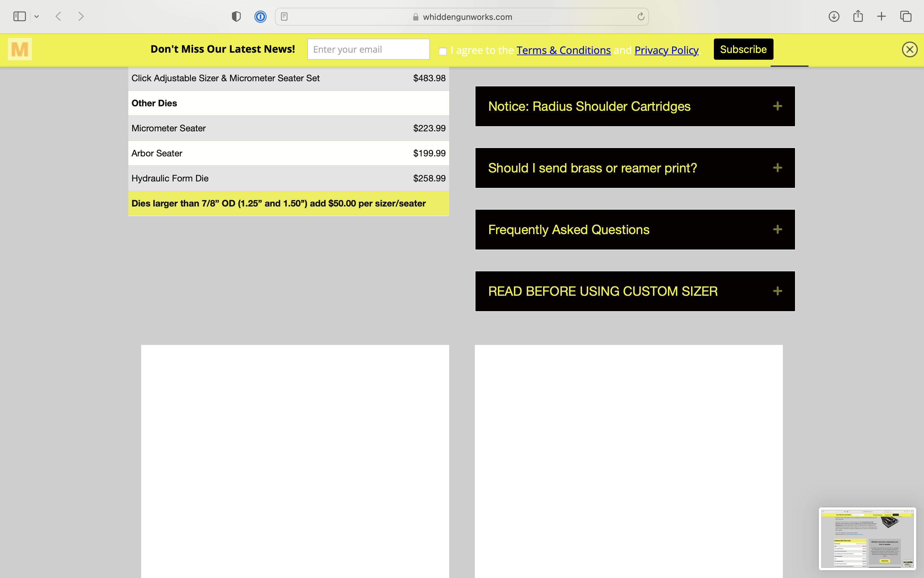Select Don't Miss Our Latest News text
This screenshot has width=924, height=578.
[223, 49]
